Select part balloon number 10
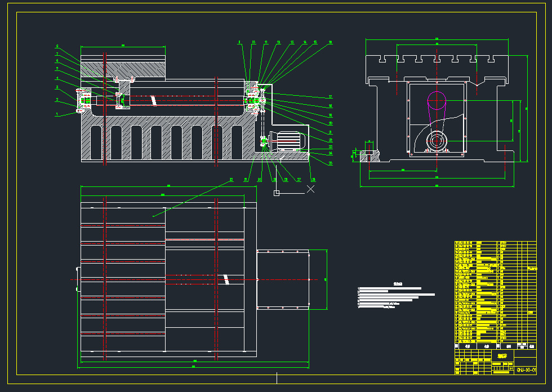 (253, 42)
